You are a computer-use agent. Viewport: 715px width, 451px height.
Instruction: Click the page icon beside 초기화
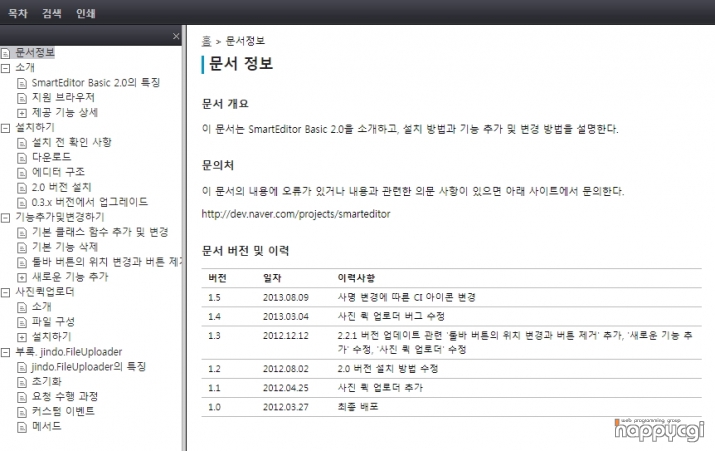pos(22,383)
